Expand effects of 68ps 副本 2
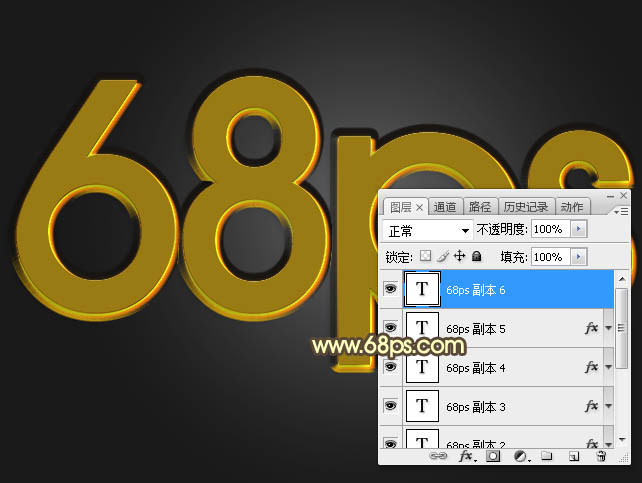 click(x=608, y=444)
